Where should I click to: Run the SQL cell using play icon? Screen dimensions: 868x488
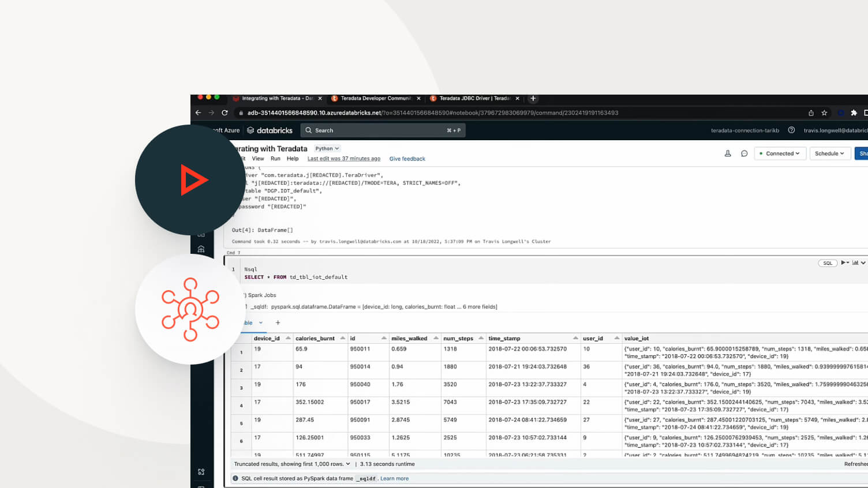point(844,263)
